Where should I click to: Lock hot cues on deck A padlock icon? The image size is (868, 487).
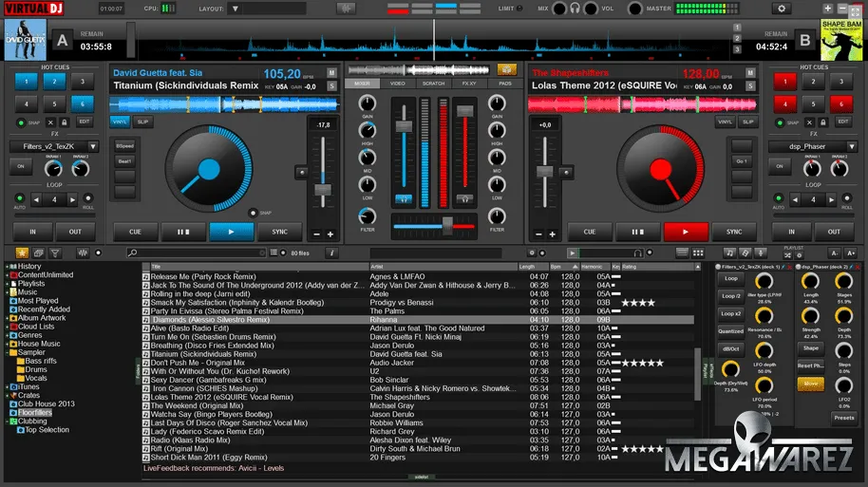[65, 122]
